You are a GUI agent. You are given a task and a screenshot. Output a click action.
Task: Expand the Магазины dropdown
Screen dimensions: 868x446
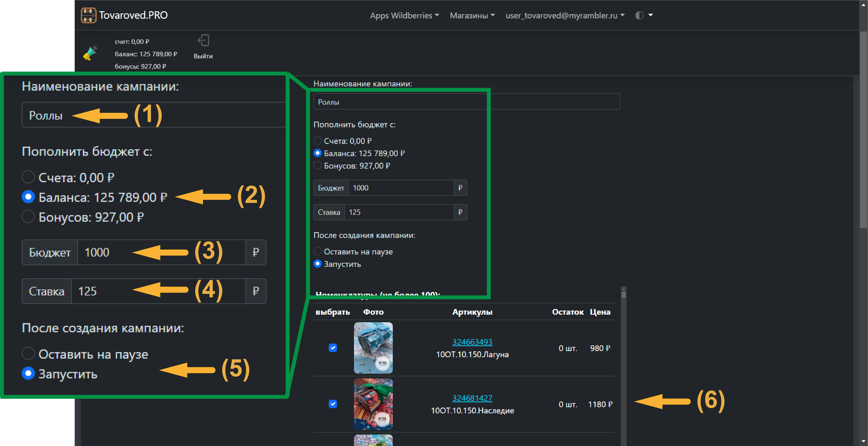point(472,15)
